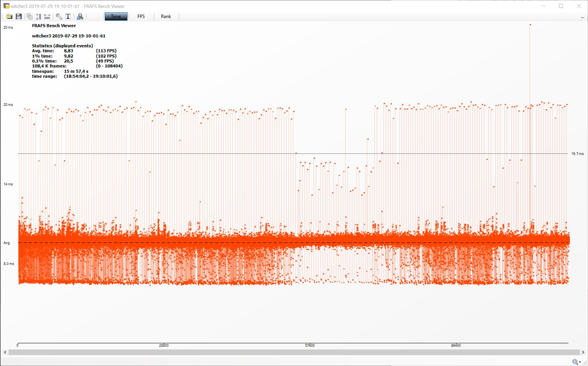Image resolution: width=588 pixels, height=366 pixels.
Task: Switch to the Time view
Action: pos(116,17)
